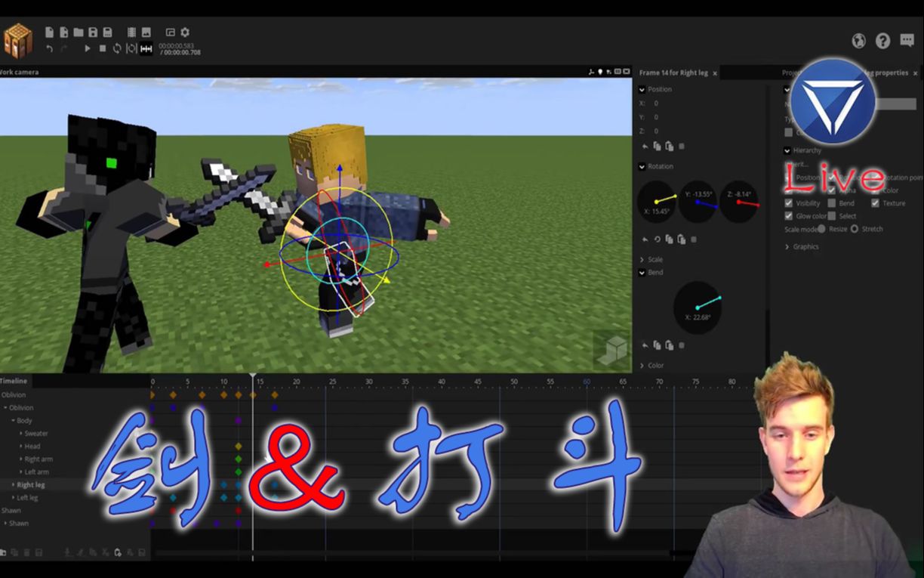Open the website globe icon

pyautogui.click(x=858, y=41)
